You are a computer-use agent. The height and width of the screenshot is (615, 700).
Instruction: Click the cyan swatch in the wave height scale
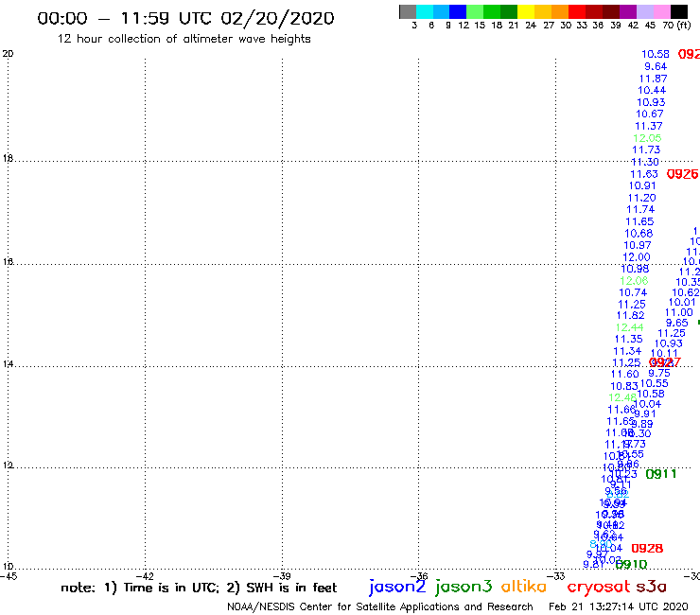coord(425,11)
